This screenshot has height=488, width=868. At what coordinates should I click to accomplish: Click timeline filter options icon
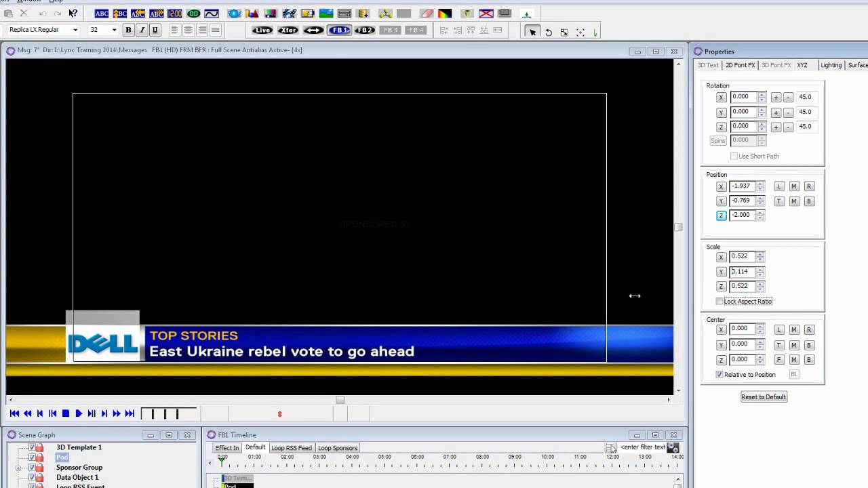click(x=610, y=447)
